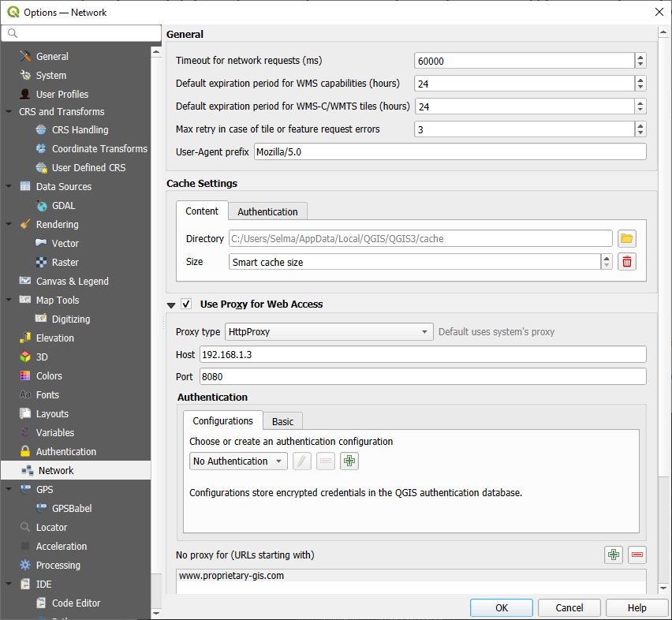The height and width of the screenshot is (620, 672).
Task: Select the Authentication padlock item in sidebar
Action: pyautogui.click(x=65, y=452)
